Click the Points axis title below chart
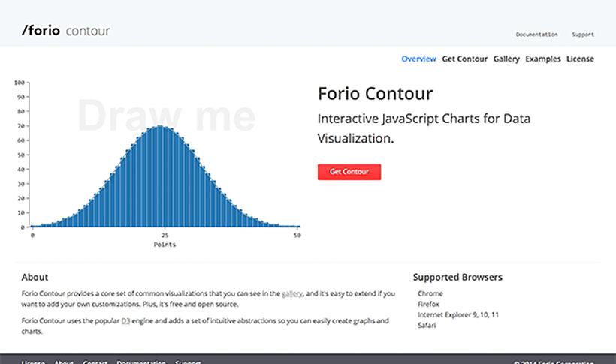The width and height of the screenshot is (616, 364). (x=165, y=245)
